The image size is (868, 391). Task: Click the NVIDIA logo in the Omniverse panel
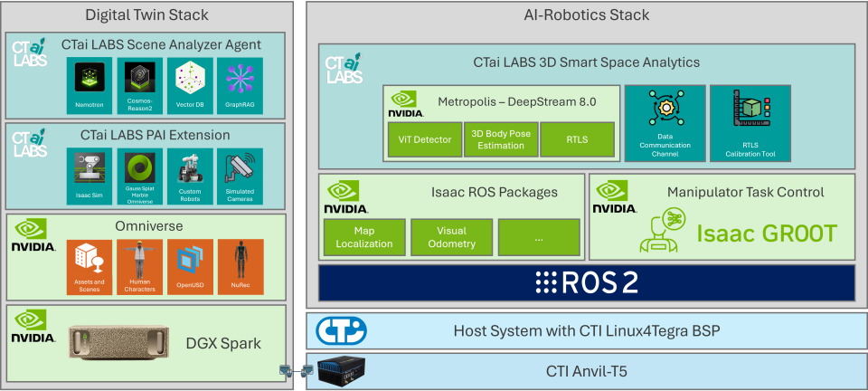(x=34, y=234)
